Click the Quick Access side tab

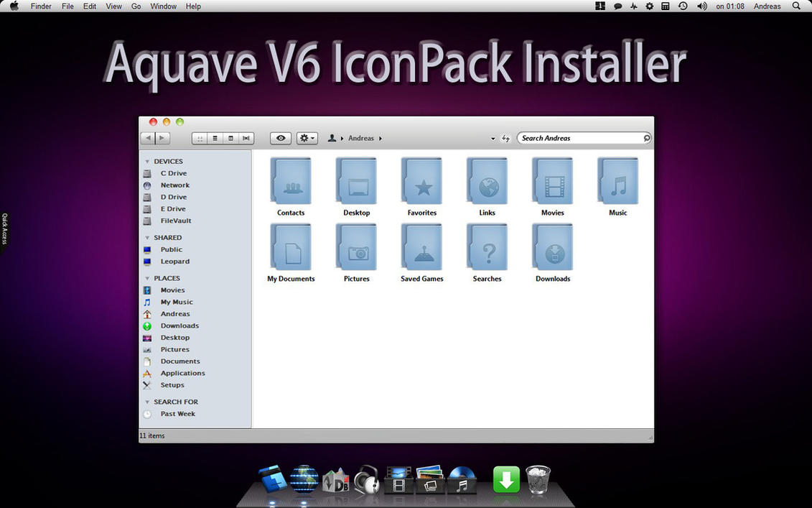(x=4, y=228)
